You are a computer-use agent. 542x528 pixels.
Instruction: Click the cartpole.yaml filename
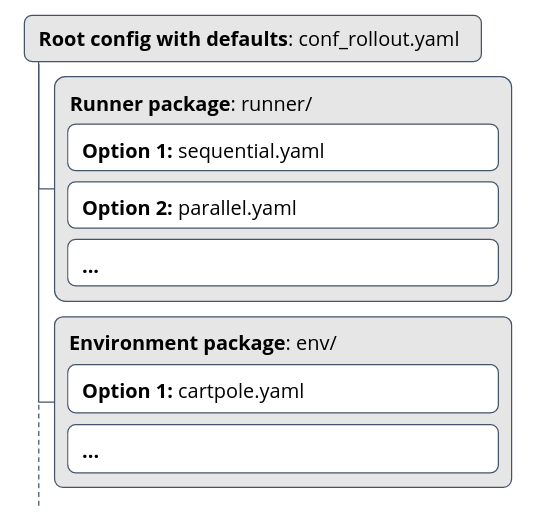[241, 391]
